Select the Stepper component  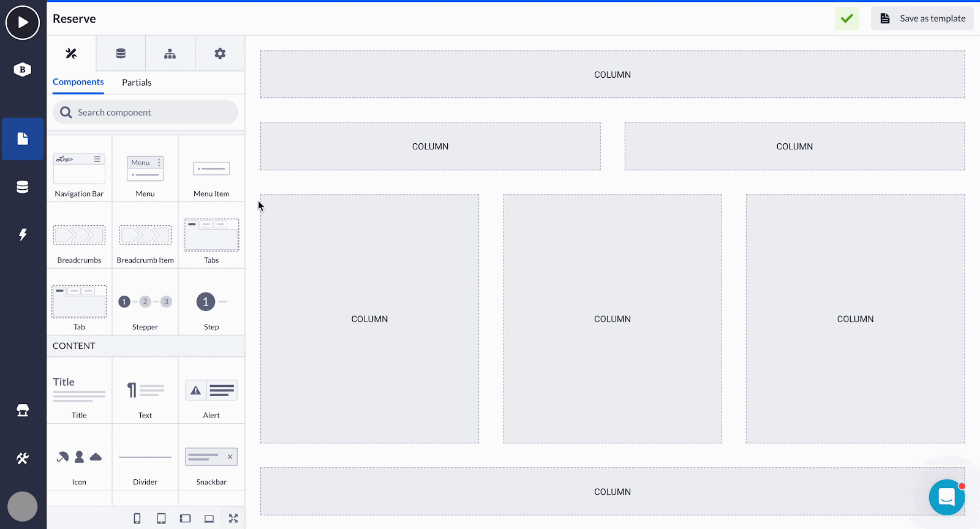pos(145,302)
